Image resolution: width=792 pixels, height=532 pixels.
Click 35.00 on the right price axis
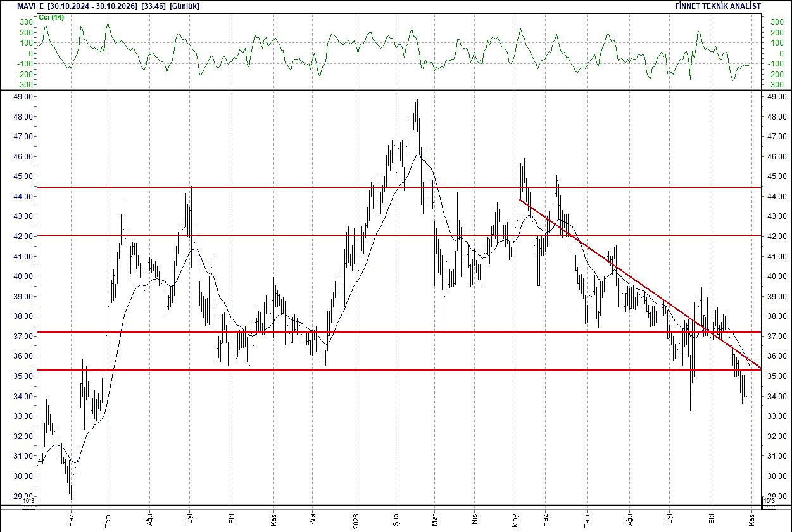click(776, 376)
